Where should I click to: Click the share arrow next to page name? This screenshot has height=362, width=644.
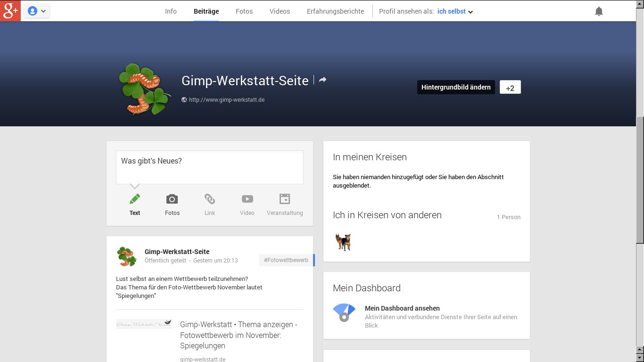(322, 80)
